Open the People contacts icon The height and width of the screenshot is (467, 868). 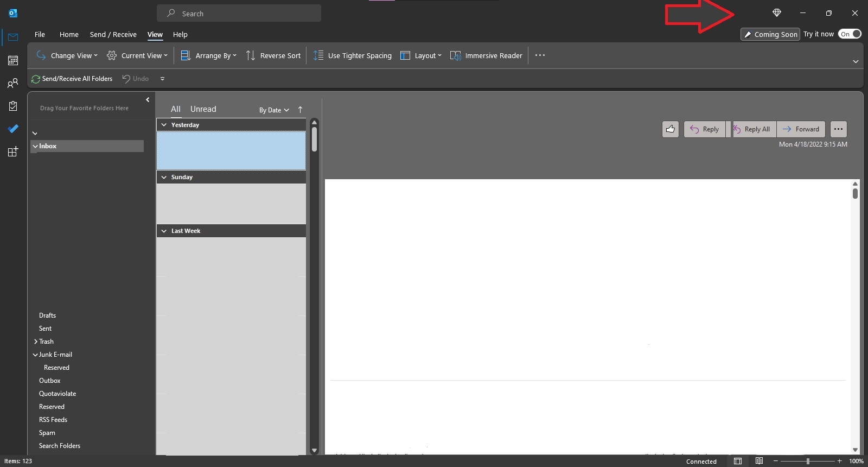pos(13,83)
